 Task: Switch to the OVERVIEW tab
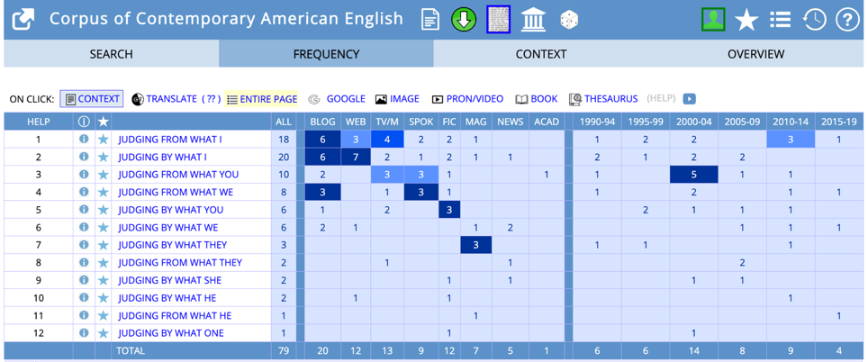coord(756,54)
